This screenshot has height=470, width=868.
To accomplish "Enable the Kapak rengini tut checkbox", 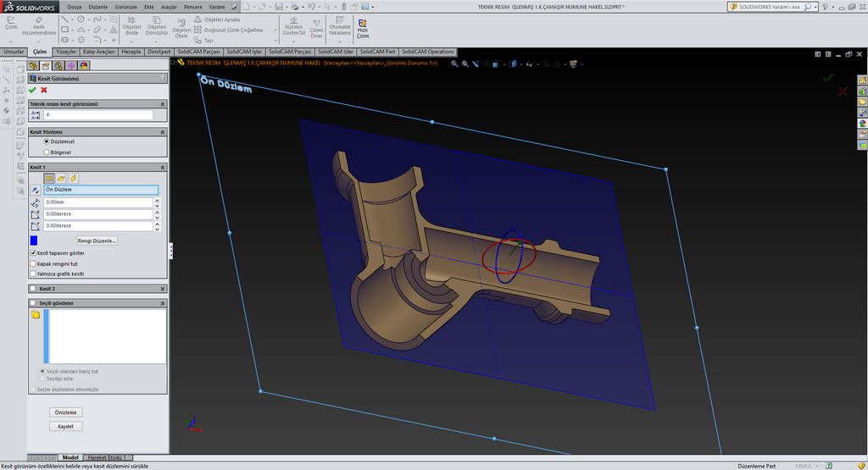I will (x=33, y=263).
